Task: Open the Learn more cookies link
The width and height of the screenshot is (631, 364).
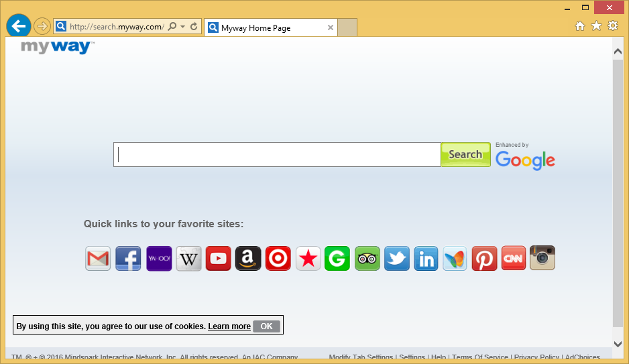Action: tap(229, 326)
